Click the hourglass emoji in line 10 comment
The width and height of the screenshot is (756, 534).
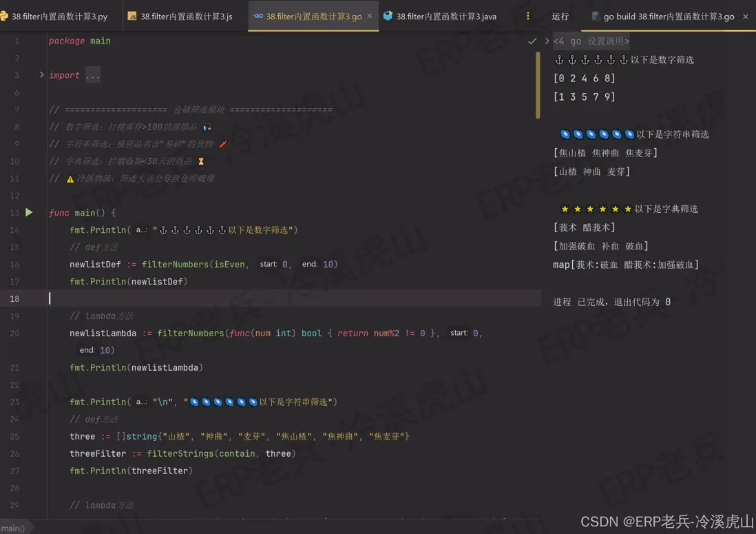click(x=201, y=161)
